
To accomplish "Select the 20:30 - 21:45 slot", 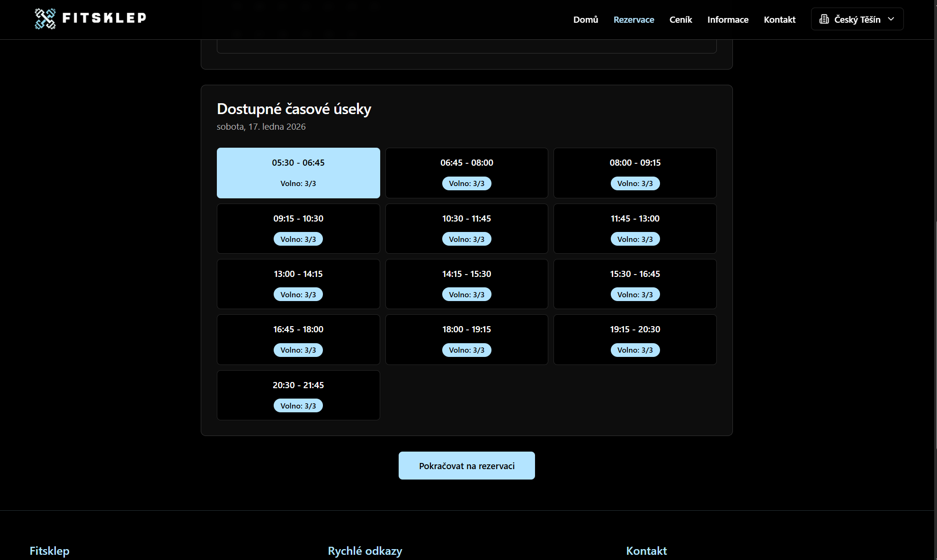I will tap(298, 395).
